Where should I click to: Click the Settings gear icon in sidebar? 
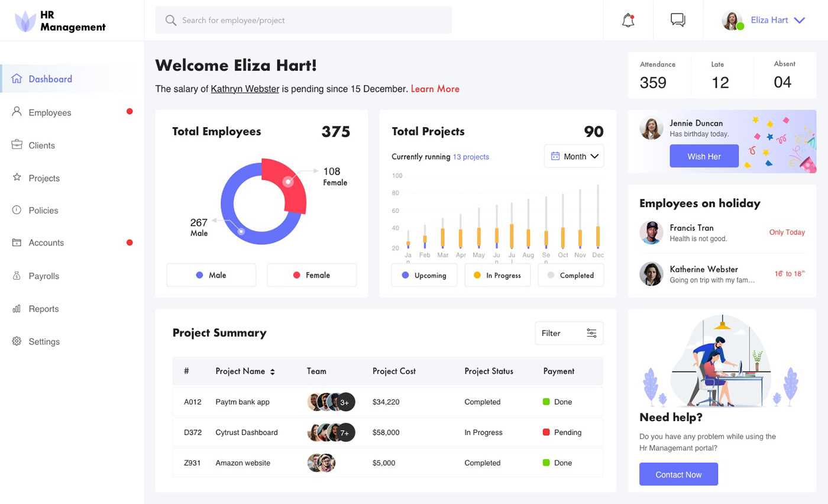pos(17,341)
